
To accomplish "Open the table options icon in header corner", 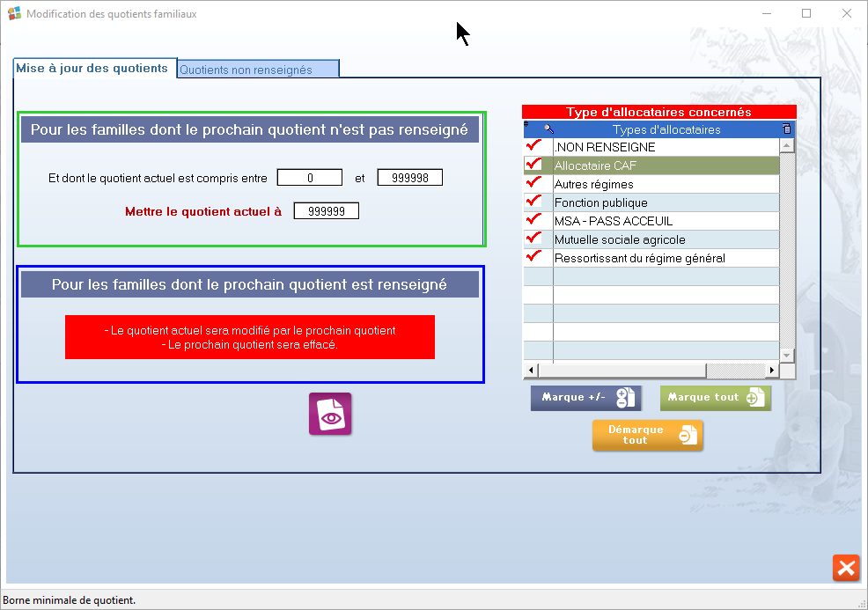I will pyautogui.click(x=787, y=129).
